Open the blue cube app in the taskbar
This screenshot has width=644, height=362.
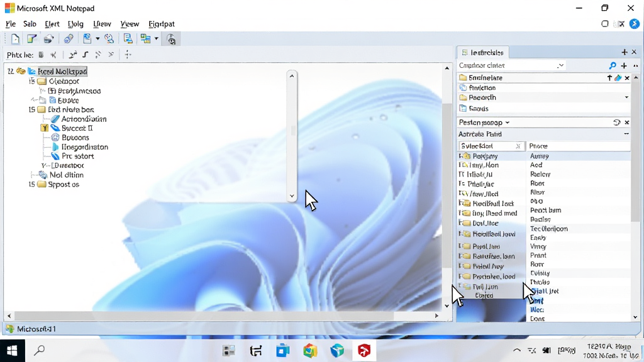coord(337,351)
